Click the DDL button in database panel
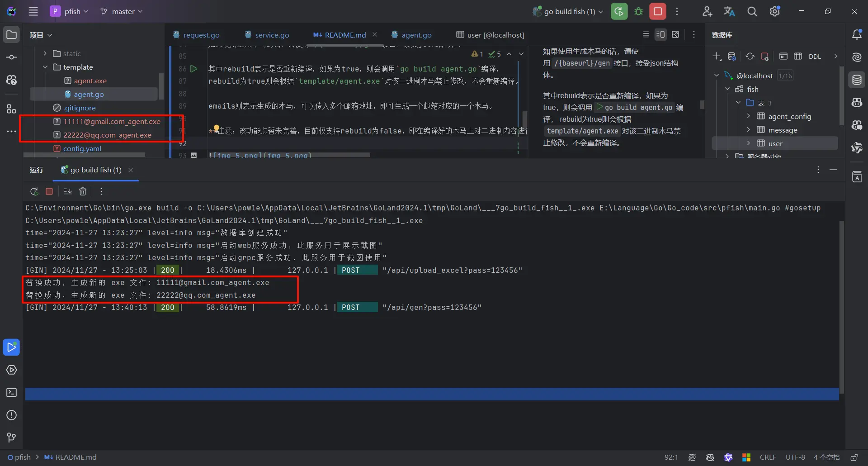 815,57
